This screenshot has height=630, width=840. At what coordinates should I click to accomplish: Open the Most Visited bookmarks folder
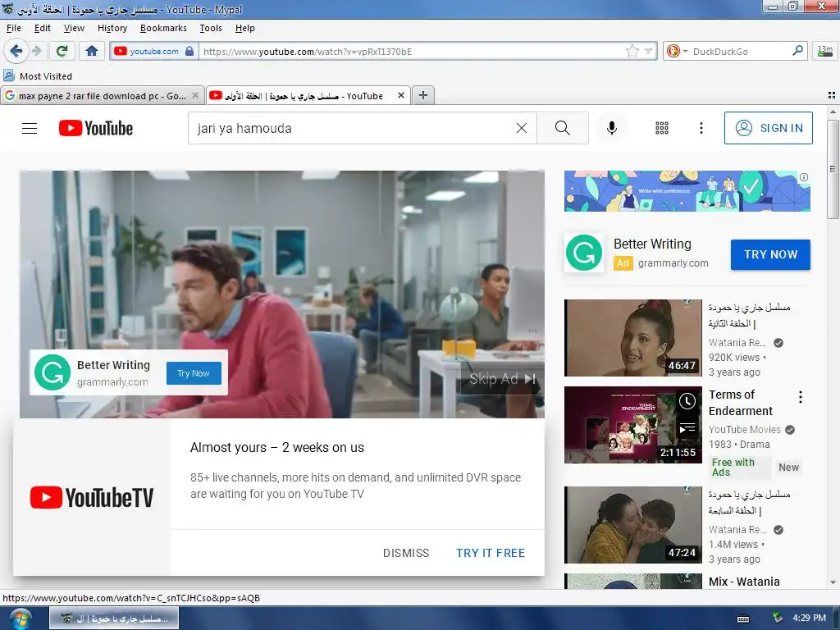(x=38, y=76)
